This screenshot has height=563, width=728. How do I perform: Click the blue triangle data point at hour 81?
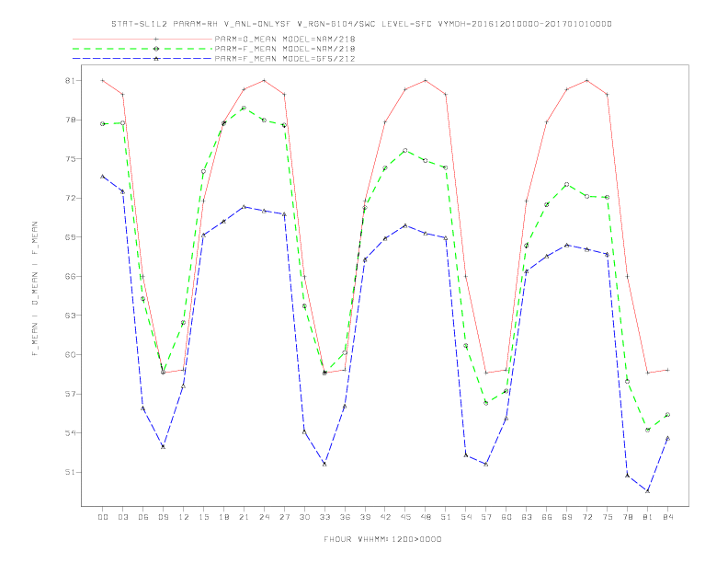[x=648, y=491]
